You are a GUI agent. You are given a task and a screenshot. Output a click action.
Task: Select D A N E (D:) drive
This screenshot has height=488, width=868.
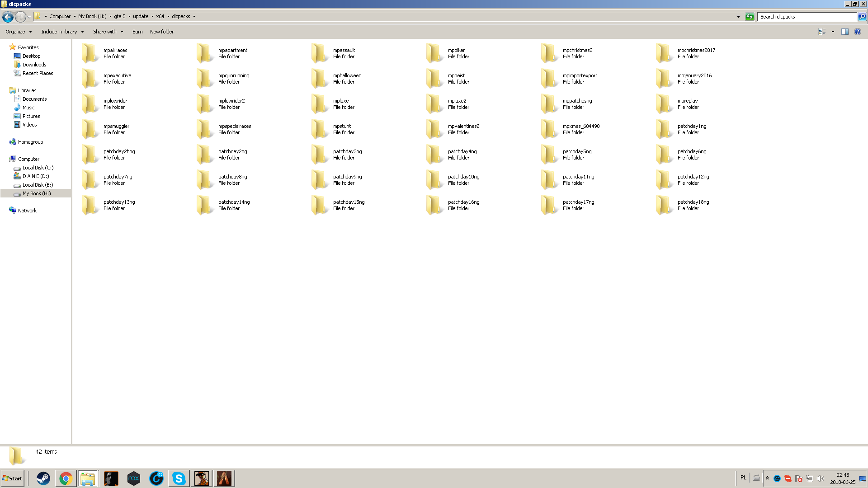36,176
